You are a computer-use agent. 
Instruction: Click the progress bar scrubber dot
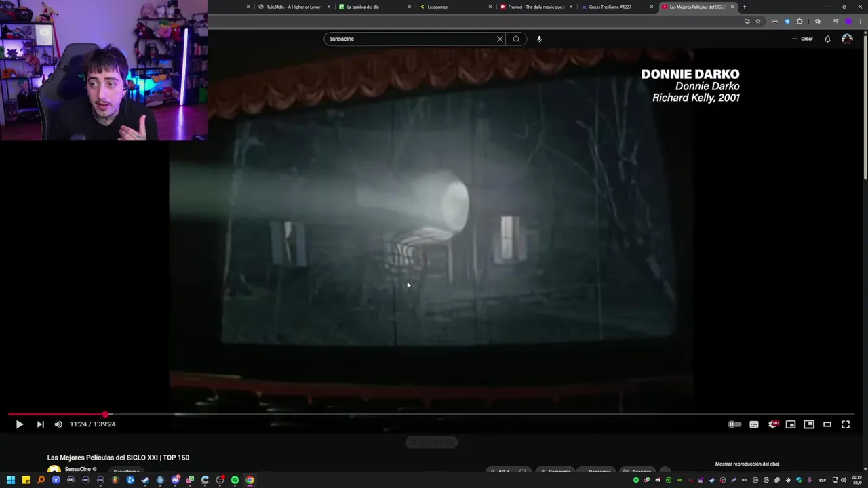[x=106, y=414]
